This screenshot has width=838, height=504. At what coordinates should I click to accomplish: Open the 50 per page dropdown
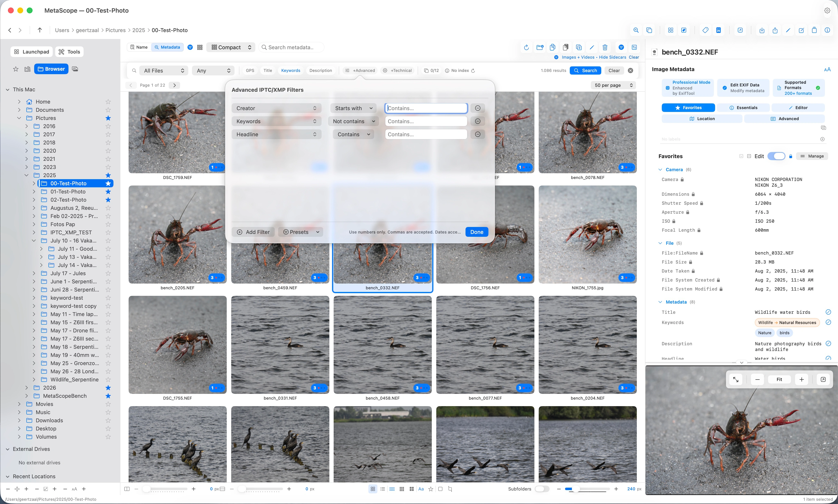pyautogui.click(x=613, y=85)
